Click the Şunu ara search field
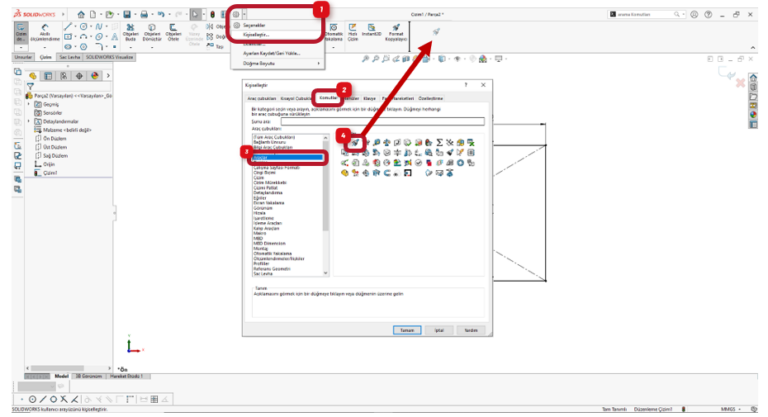768x417 pixels. pyautogui.click(x=384, y=121)
